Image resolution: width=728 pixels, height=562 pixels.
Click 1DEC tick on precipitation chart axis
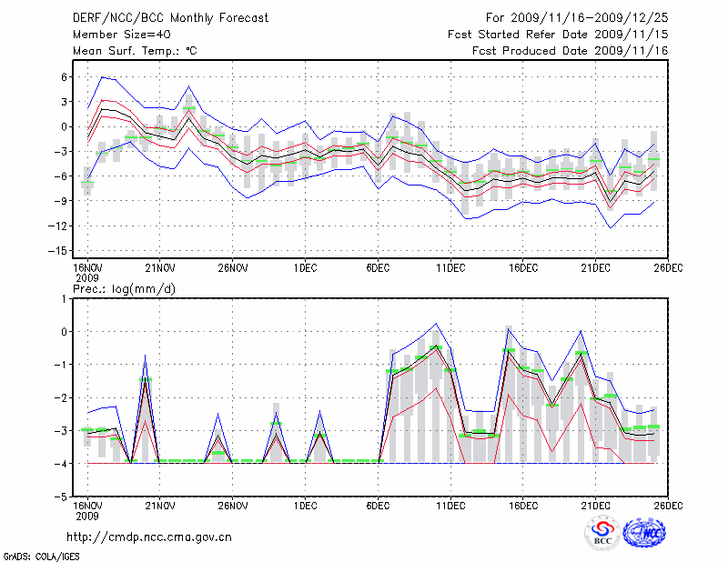pyautogui.click(x=306, y=506)
